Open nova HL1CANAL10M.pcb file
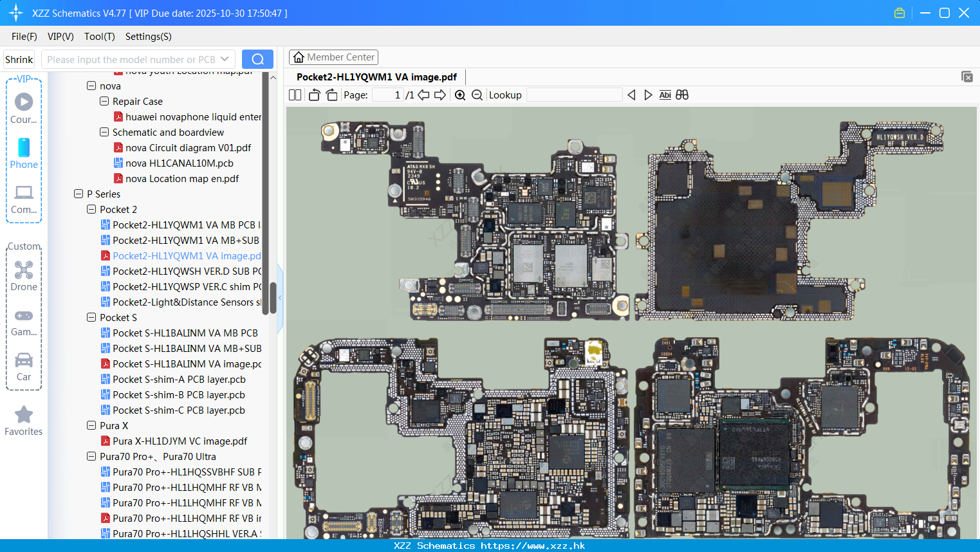Image resolution: width=980 pixels, height=552 pixels. [x=173, y=163]
